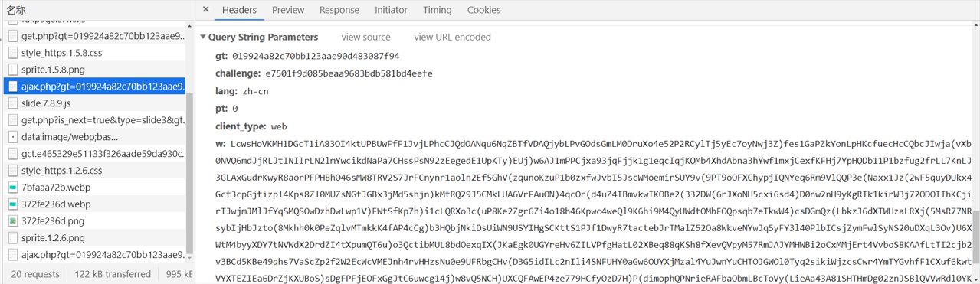Open the Response tab

pos(339,10)
